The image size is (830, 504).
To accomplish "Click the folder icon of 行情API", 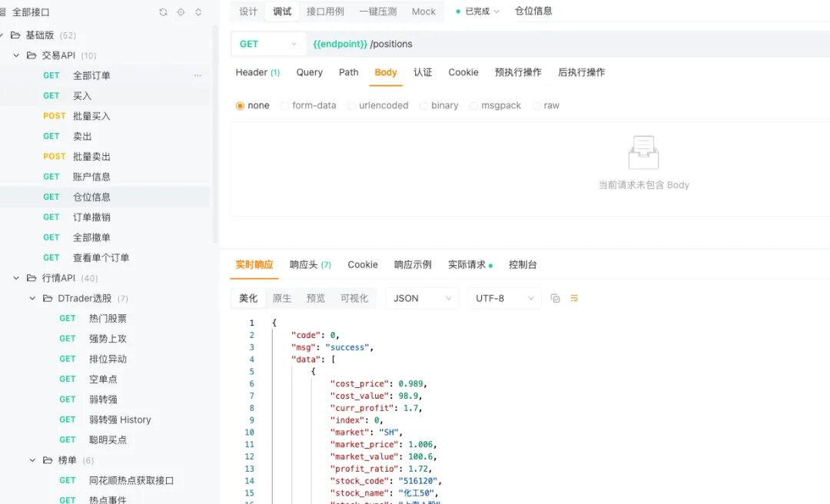I will point(32,278).
